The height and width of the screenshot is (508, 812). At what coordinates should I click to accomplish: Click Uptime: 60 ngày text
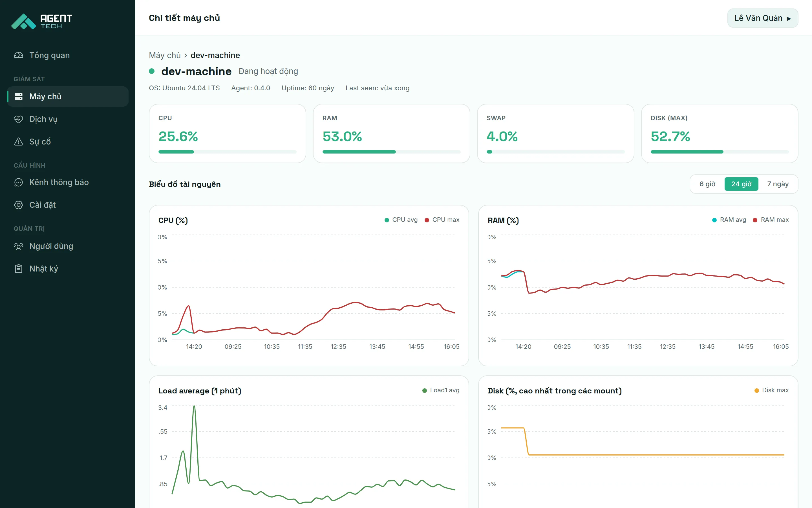308,88
